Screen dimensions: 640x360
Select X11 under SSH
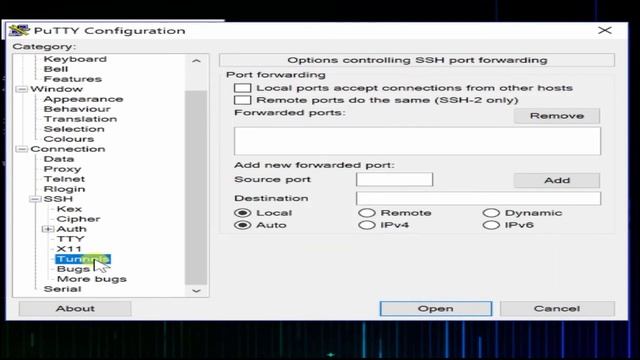[69, 249]
